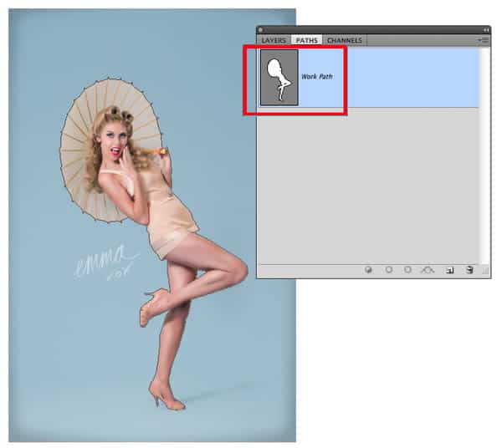Screen dimensions: 502x448
Task: Click fill path with foreground color icon
Action: (x=369, y=270)
